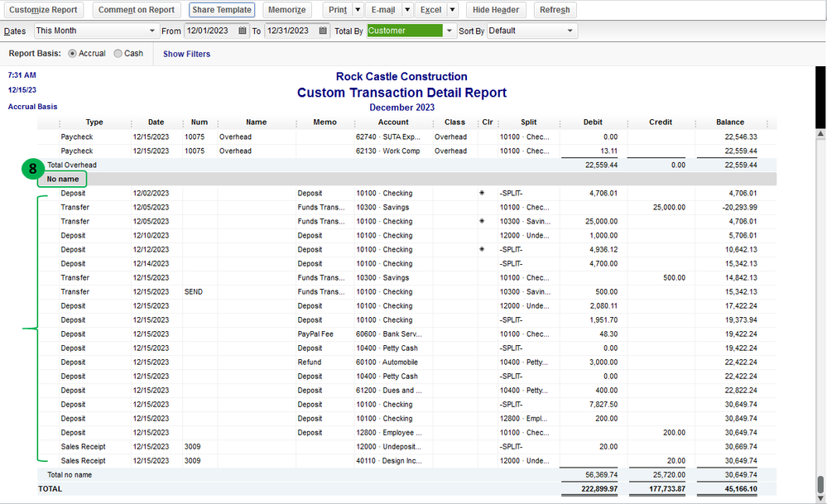Click the Customize Report button
827x504 pixels.
[x=44, y=10]
